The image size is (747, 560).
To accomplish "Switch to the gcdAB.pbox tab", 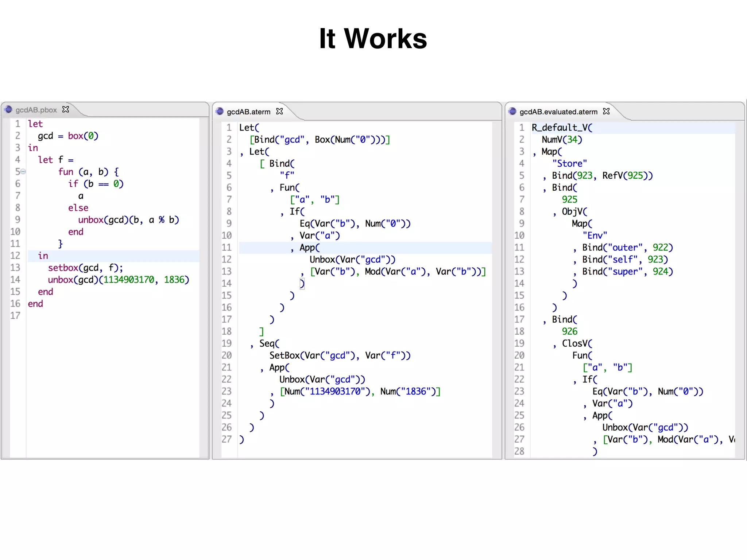I will point(36,110).
